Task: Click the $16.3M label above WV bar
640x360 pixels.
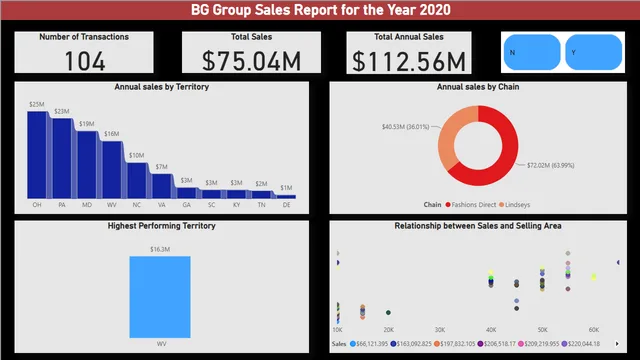Action: tap(160, 249)
